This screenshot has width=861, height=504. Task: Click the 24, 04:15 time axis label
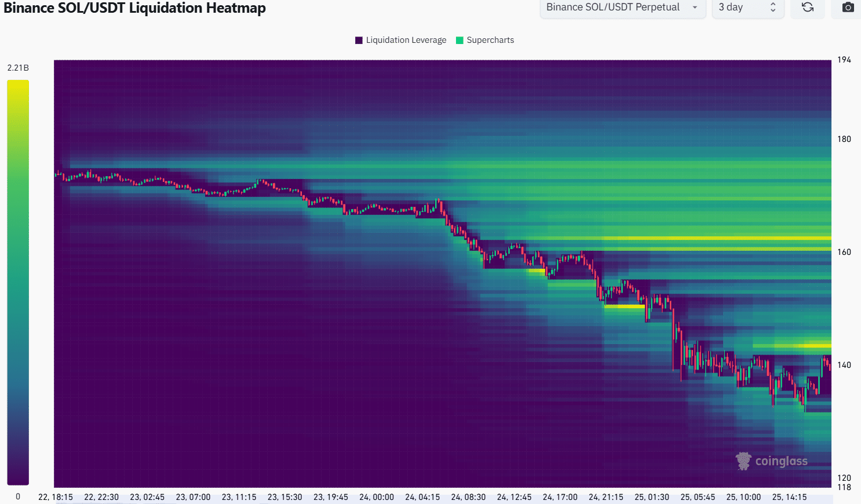pos(422,497)
